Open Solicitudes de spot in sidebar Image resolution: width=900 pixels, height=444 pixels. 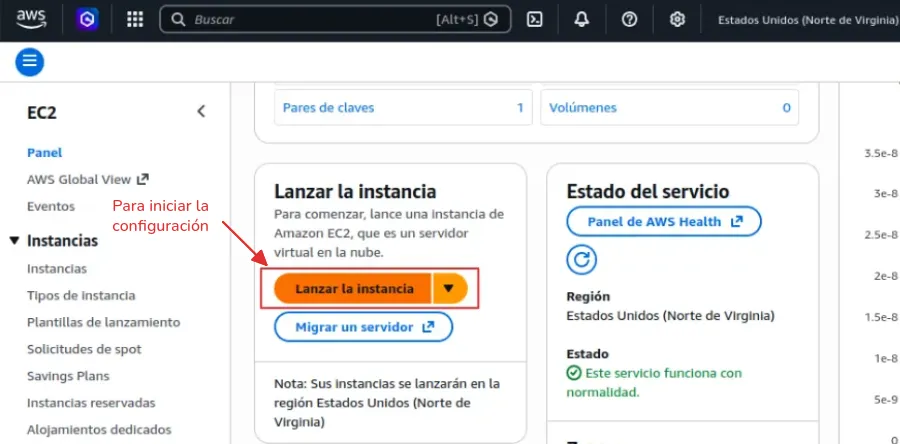84,349
